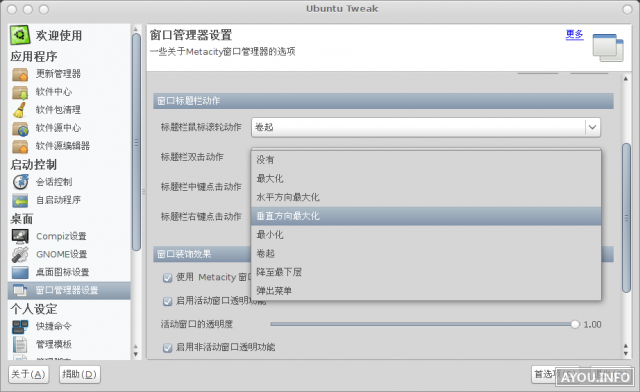Click the 自启动程序 green arrow icon
Image resolution: width=640 pixels, height=392 pixels.
click(20, 200)
